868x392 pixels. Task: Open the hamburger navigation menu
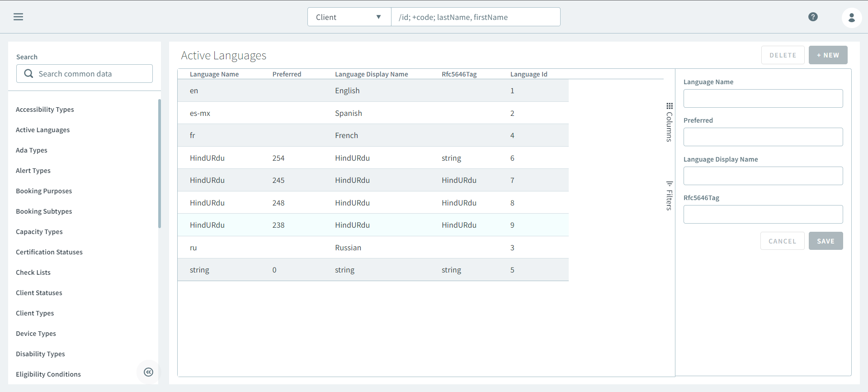(x=18, y=17)
